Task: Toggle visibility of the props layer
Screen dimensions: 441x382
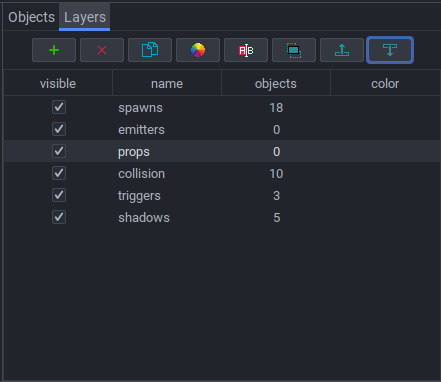Action: coord(59,151)
